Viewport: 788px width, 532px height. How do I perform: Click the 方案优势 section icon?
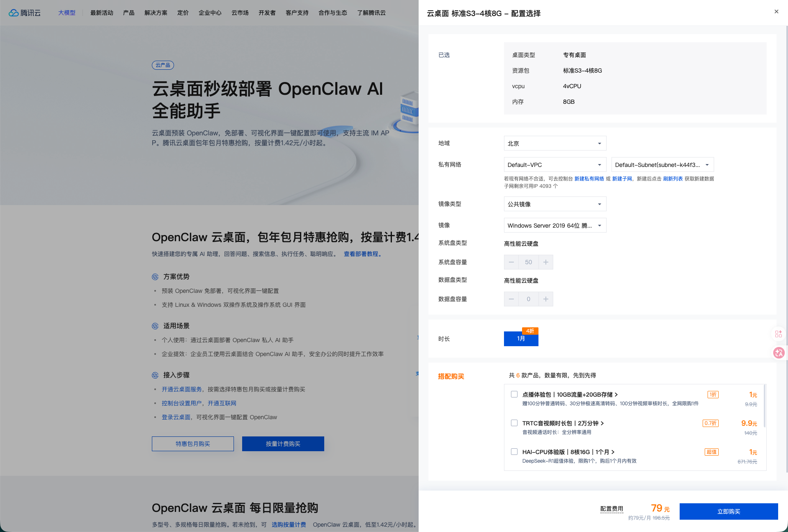pyautogui.click(x=155, y=277)
